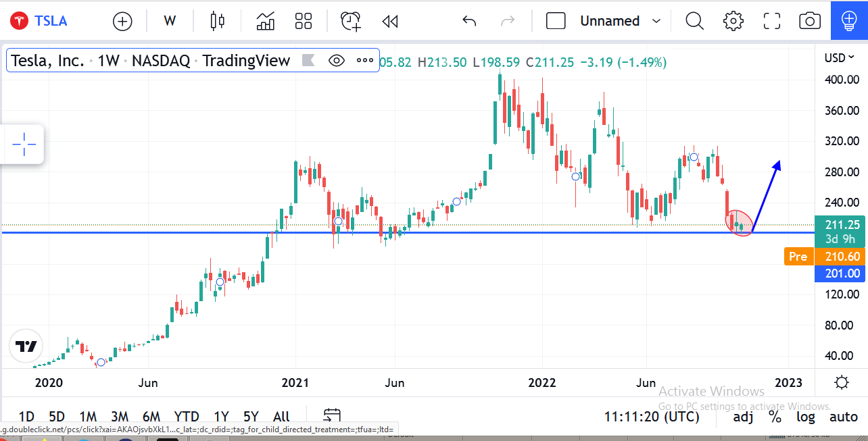Click the 201.00 horizontal line price label

[x=842, y=274]
